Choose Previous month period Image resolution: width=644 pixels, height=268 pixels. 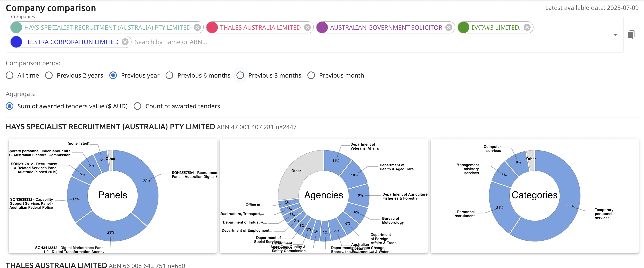click(x=311, y=75)
